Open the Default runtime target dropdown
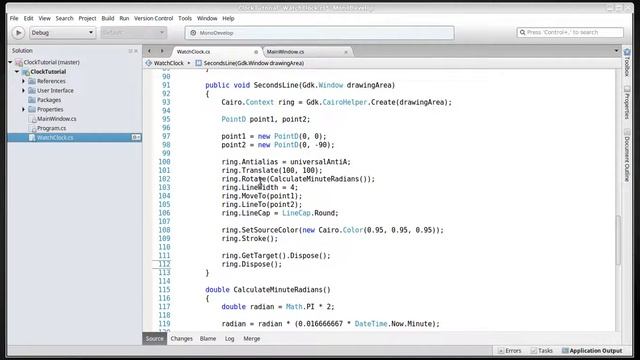The width and height of the screenshot is (640, 360). coord(133,33)
